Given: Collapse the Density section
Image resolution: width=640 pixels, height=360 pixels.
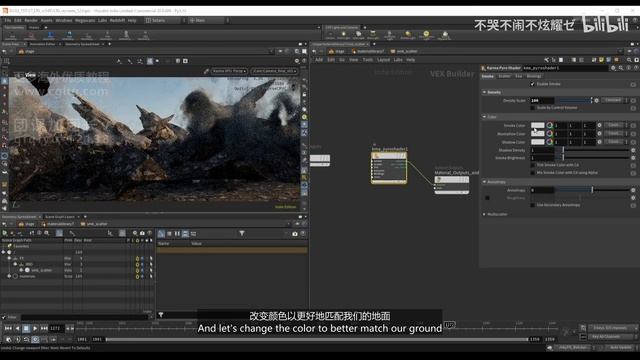Looking at the screenshot, I should click(x=484, y=92).
